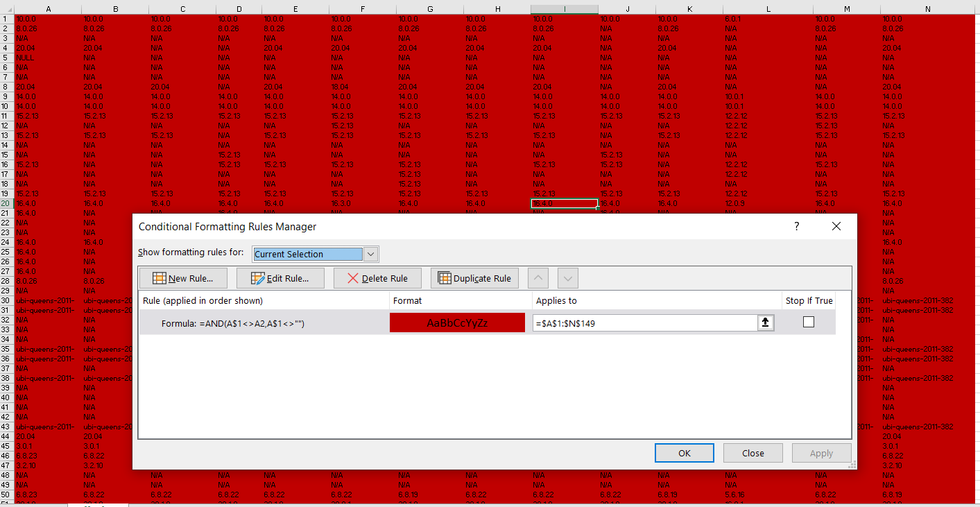Select highlighted column I header
The height and width of the screenshot is (507, 980).
coord(565,9)
